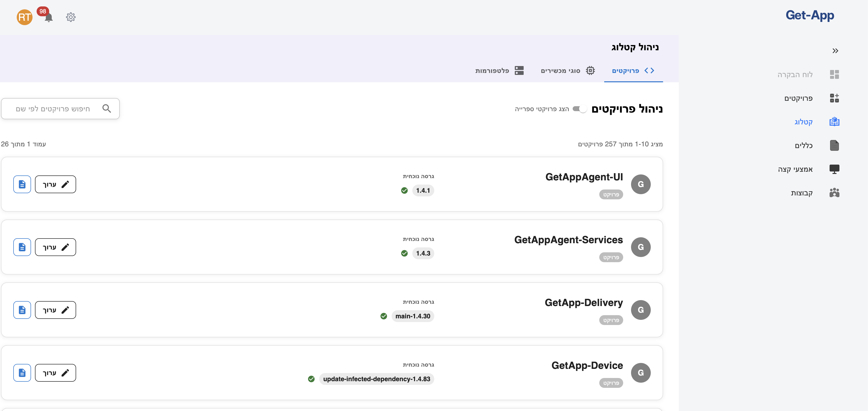Open the settings gear icon
The height and width of the screenshot is (411, 868).
pyautogui.click(x=71, y=17)
